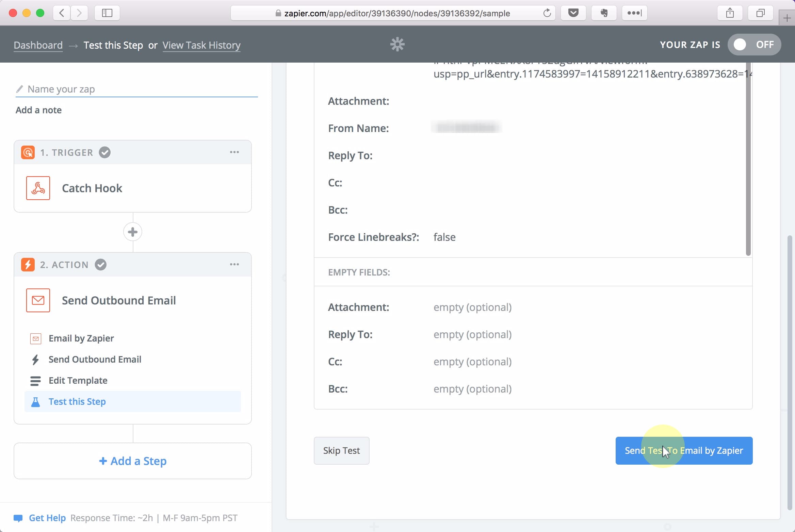This screenshot has width=795, height=532.
Task: Click the Add a Step button
Action: point(133,461)
